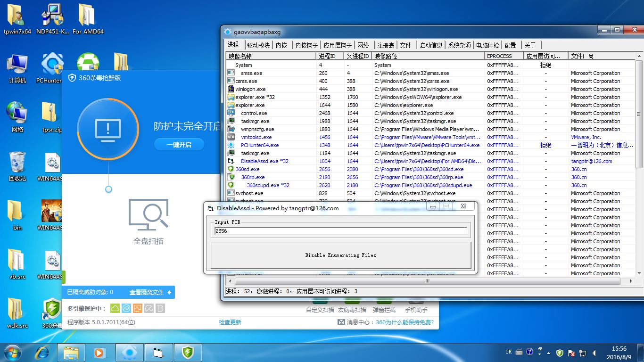The width and height of the screenshot is (644, 362).
Task: Focus the Input PID text field
Action: tap(341, 231)
